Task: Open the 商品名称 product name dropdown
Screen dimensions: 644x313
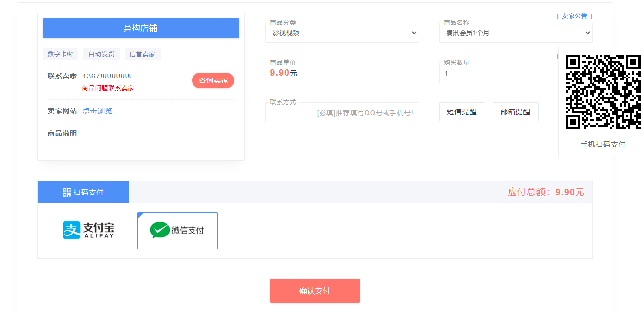Action: pos(515,32)
